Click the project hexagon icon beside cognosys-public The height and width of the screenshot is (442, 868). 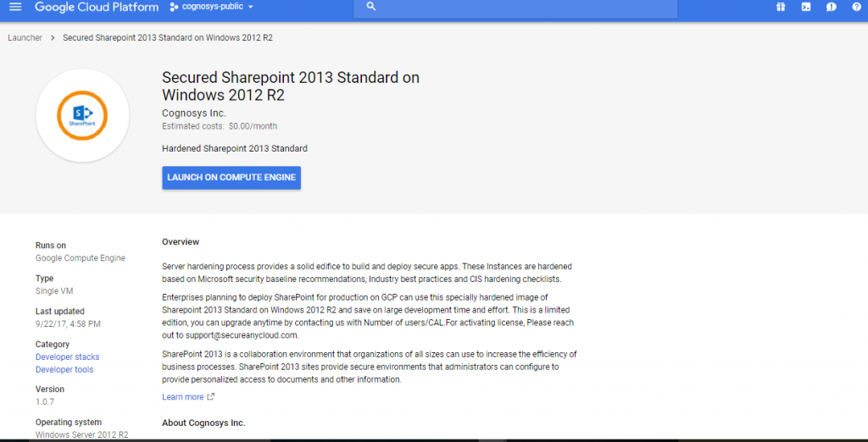(174, 7)
